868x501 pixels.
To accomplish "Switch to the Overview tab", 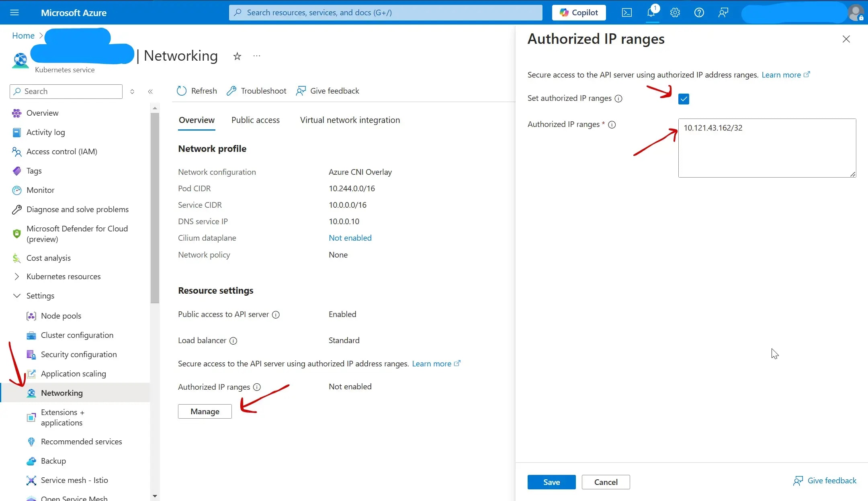I will click(197, 120).
